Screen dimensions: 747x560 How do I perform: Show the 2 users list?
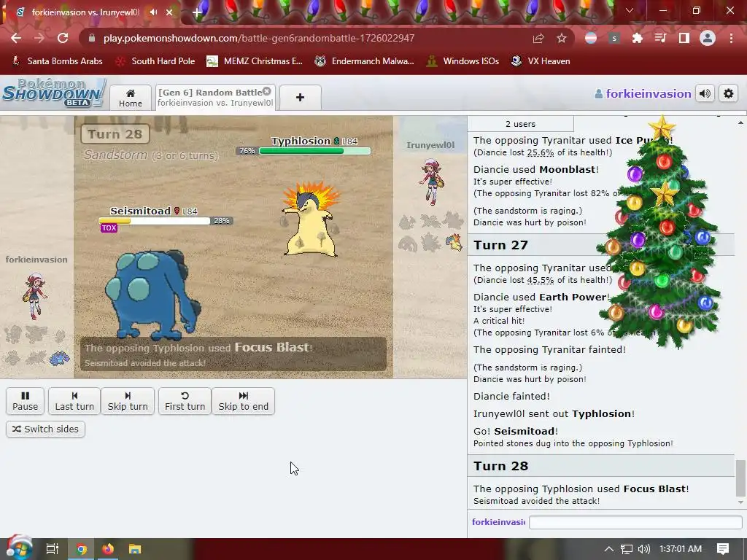[520, 124]
